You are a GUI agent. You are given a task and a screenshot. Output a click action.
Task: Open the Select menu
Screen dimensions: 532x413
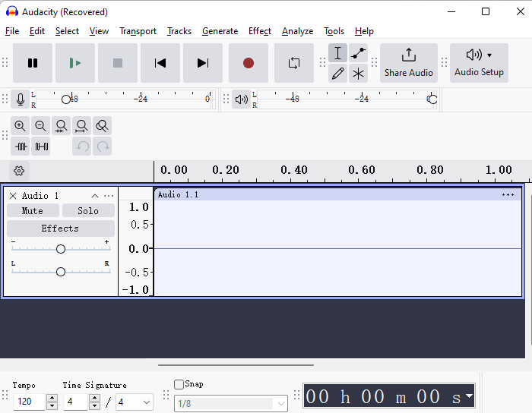point(67,31)
